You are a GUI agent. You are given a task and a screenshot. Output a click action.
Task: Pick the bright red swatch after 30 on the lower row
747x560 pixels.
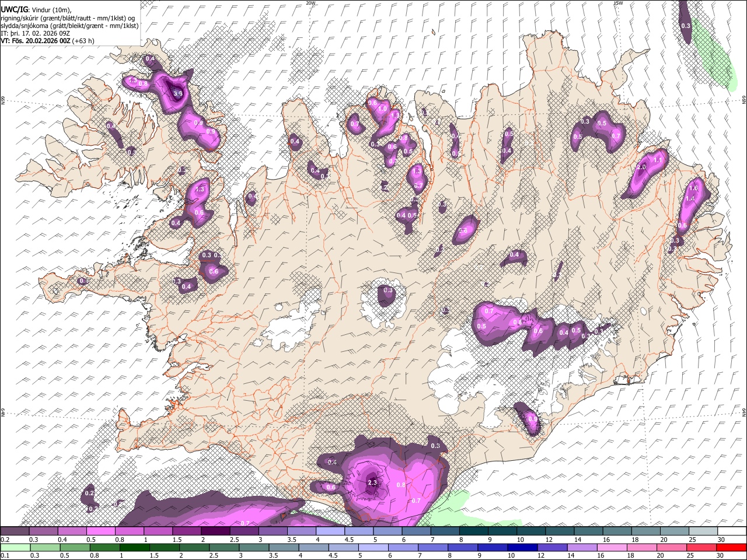[731, 547]
